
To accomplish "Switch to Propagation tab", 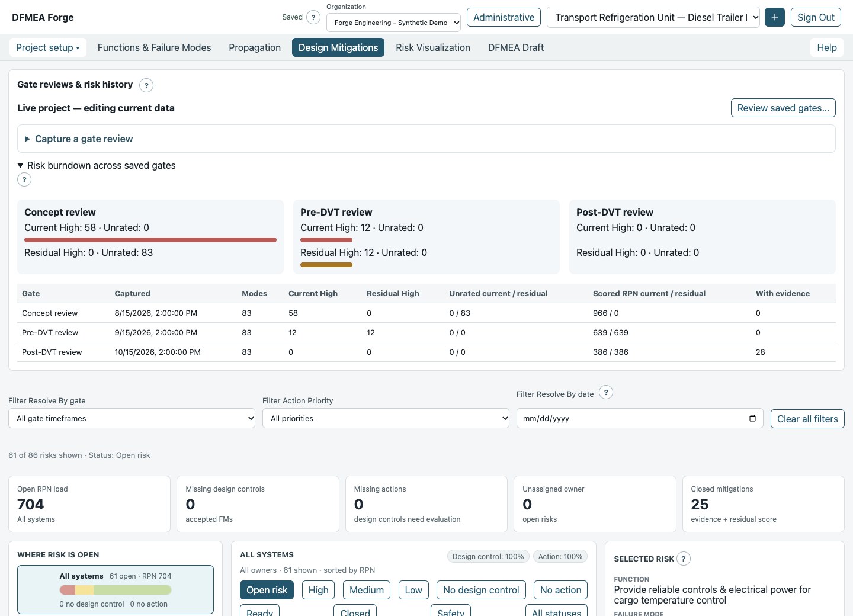I will [x=255, y=47].
